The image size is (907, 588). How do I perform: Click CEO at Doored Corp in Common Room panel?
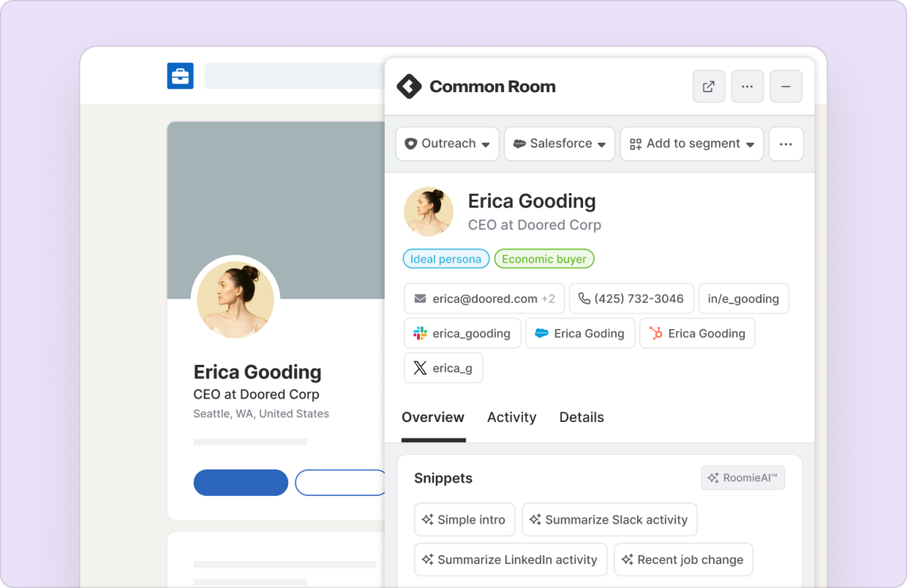[x=534, y=224]
